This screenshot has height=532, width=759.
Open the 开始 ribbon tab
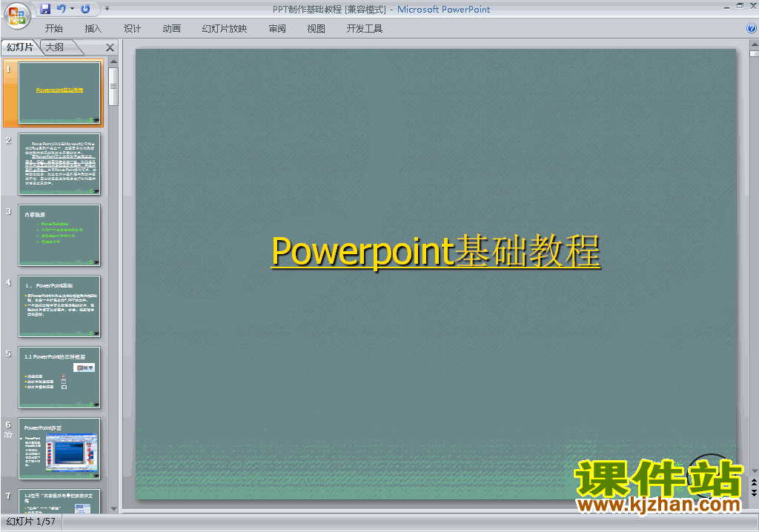(x=53, y=29)
